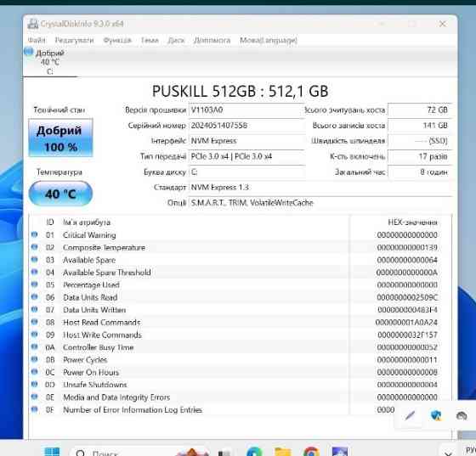Click status icon of Power On Hours row
476x456 pixels.
35,372
